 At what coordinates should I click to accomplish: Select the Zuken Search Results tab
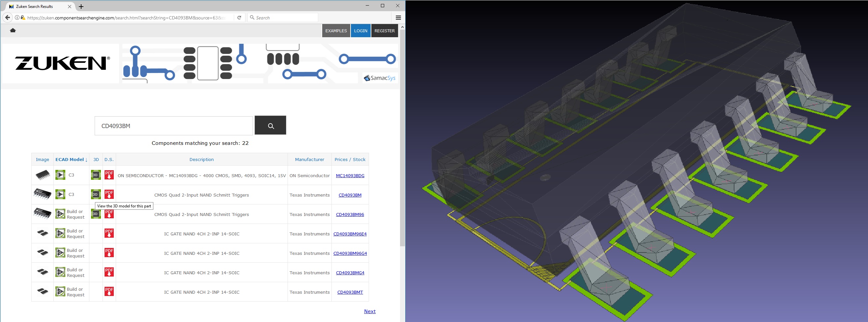coord(34,6)
